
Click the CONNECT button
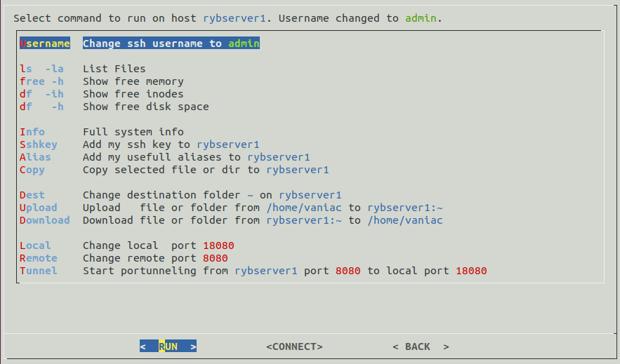(x=295, y=346)
